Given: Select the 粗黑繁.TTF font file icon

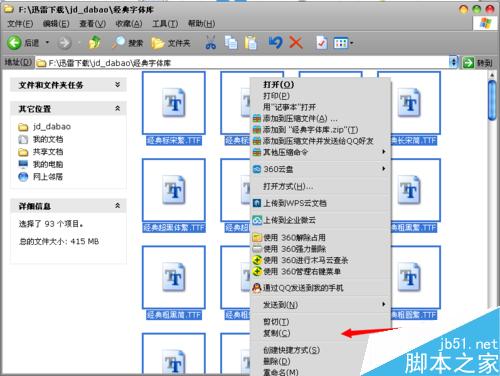Looking at the screenshot, I should tap(409, 190).
